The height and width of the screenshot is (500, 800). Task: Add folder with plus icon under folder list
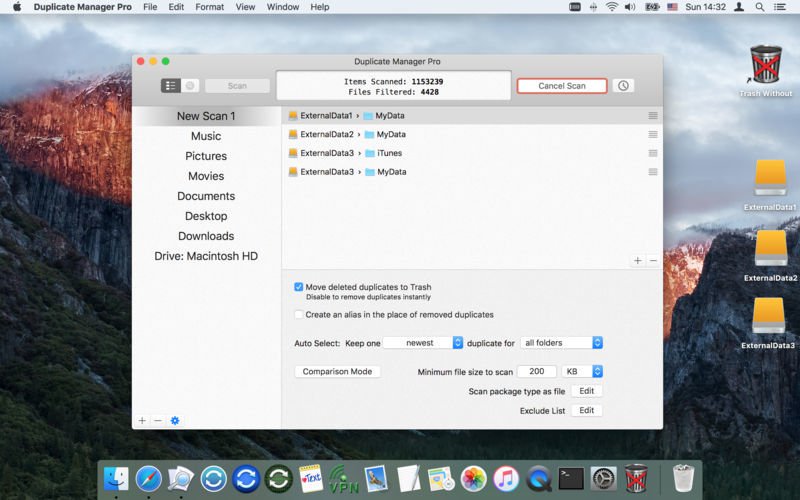[637, 260]
